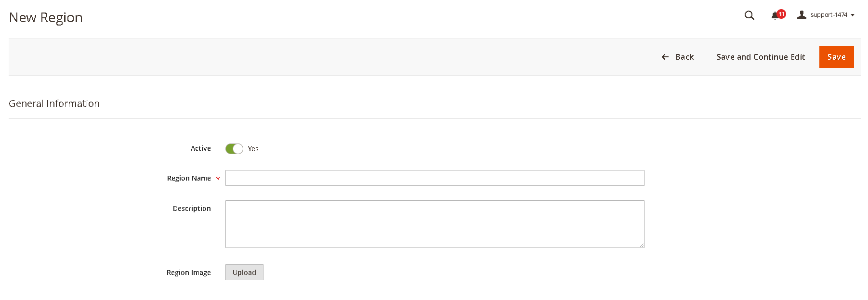This screenshot has width=868, height=300.
Task: Grab the Description box resize handle
Action: [x=642, y=245]
